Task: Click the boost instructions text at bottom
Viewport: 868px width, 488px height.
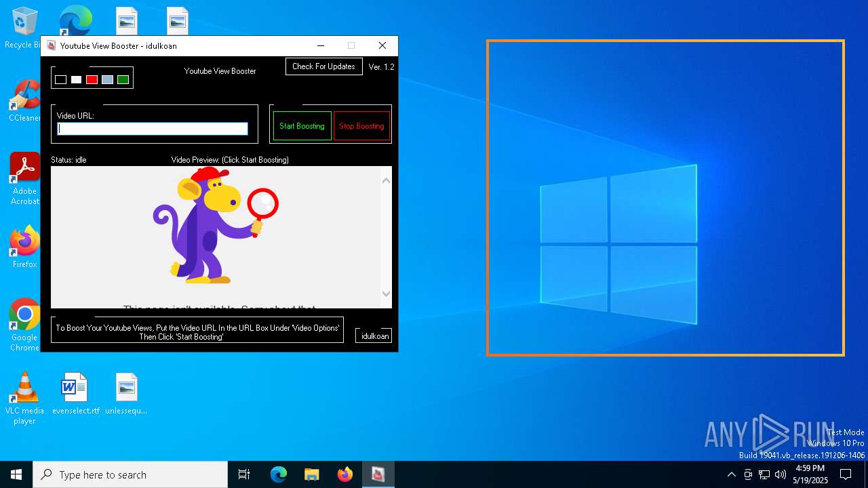Action: click(x=197, y=332)
